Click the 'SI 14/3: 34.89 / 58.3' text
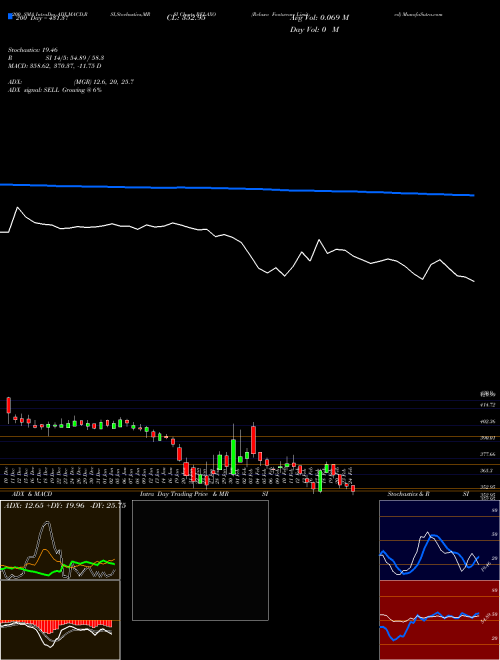 tap(75, 58)
